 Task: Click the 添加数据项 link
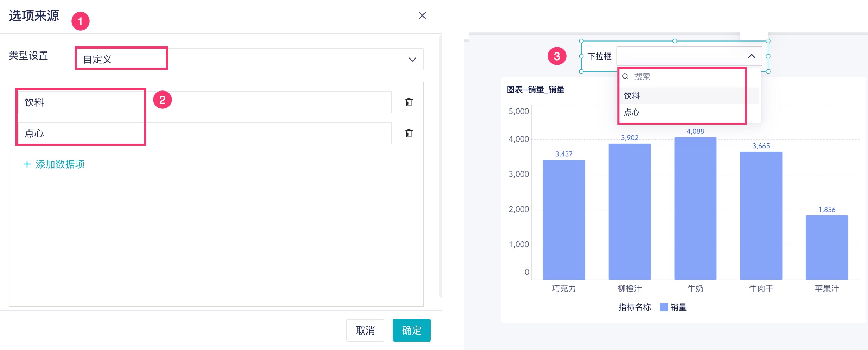coord(60,164)
